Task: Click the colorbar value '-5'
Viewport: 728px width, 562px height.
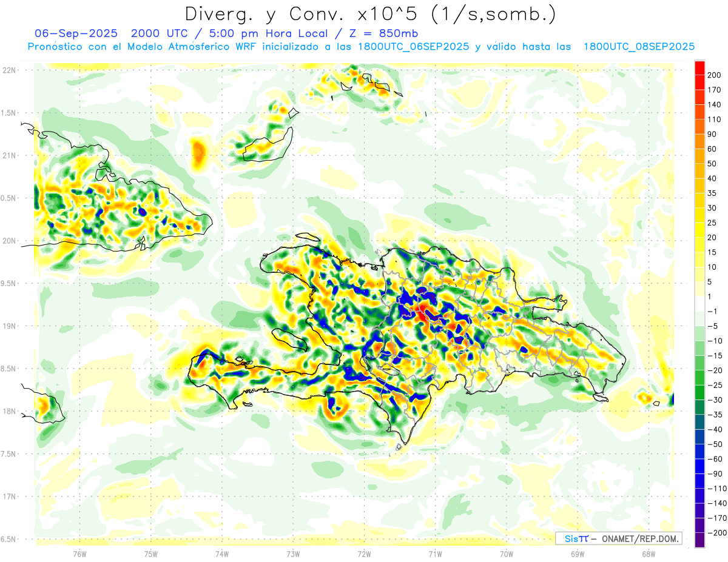Action: (713, 326)
